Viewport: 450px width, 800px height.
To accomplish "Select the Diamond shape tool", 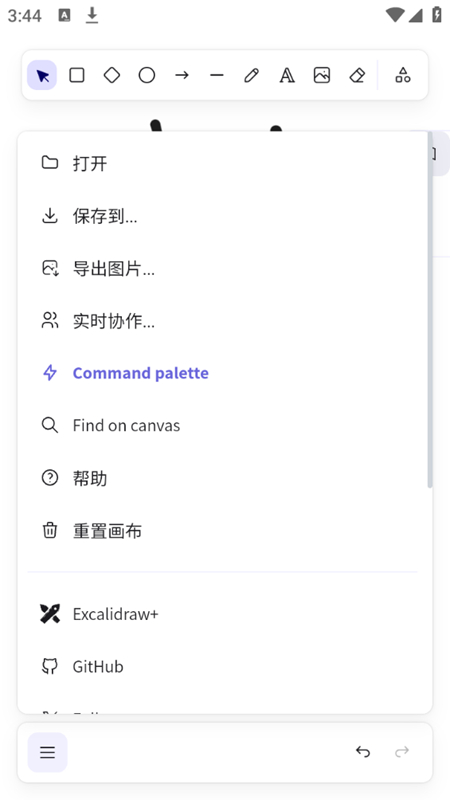I will (x=112, y=76).
